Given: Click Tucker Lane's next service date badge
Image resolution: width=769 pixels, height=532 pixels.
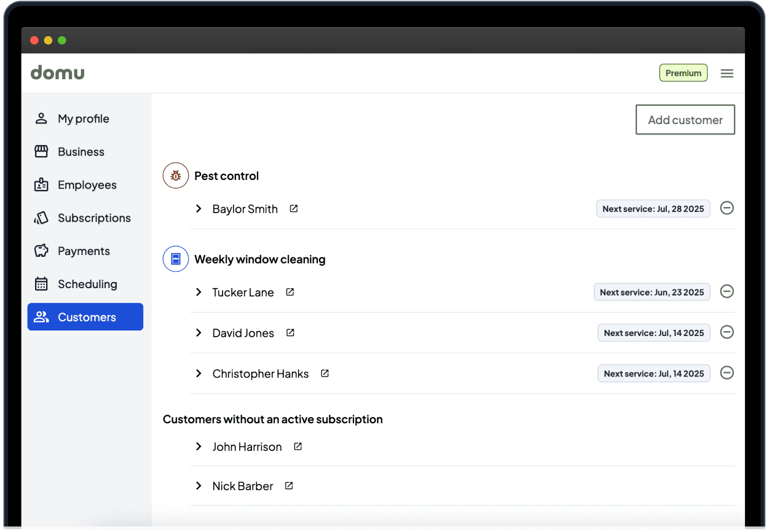Looking at the screenshot, I should click(652, 292).
